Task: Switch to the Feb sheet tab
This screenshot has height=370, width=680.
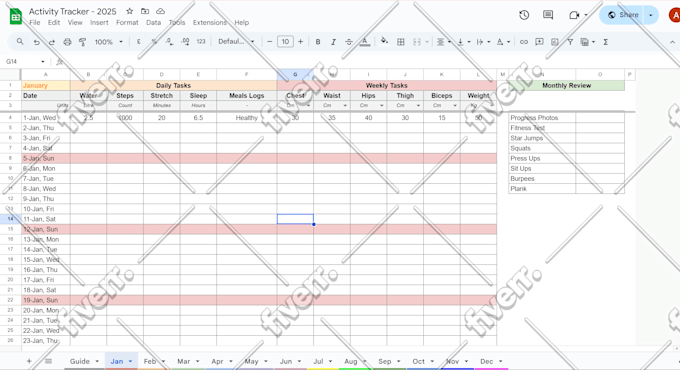Action: click(x=150, y=361)
